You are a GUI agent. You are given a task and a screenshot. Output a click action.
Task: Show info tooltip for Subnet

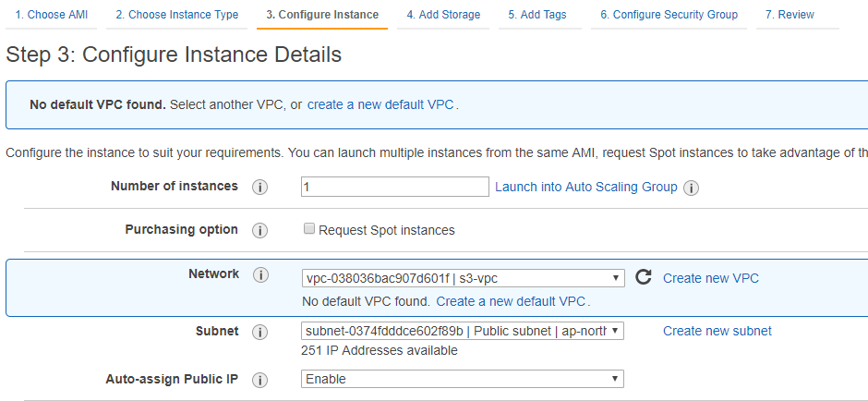(x=259, y=332)
